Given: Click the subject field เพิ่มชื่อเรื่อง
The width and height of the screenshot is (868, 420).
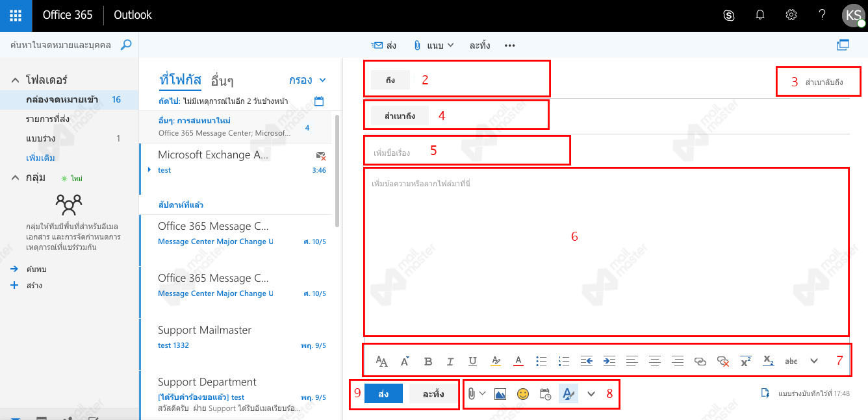Looking at the screenshot, I should click(466, 153).
